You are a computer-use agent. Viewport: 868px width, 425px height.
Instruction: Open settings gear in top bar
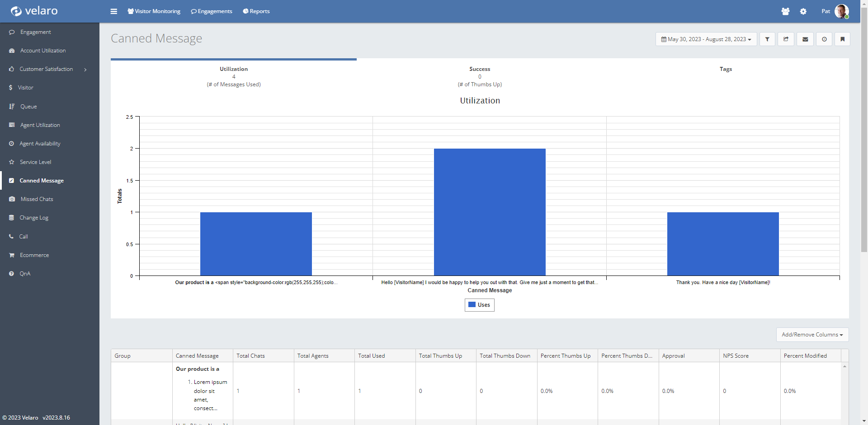coord(803,11)
